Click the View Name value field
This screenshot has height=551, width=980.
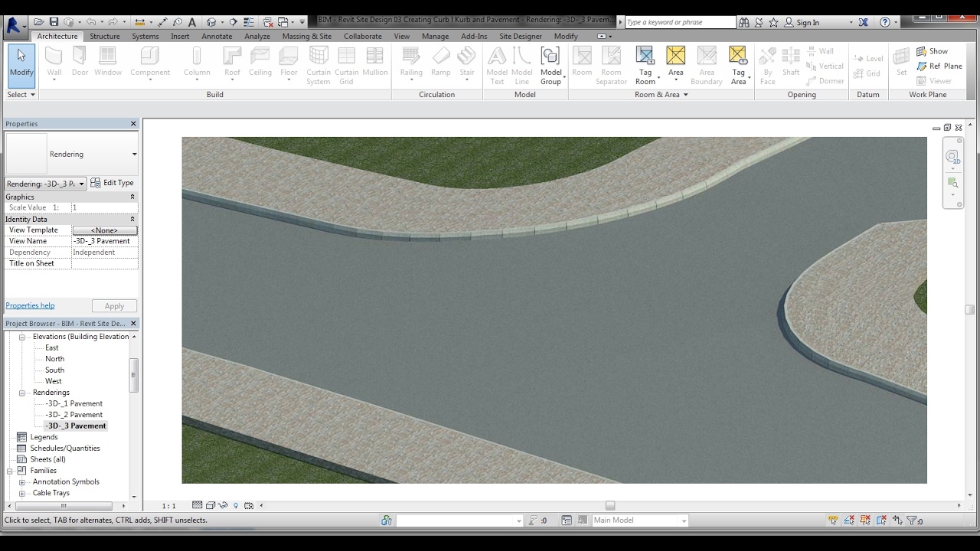point(105,241)
